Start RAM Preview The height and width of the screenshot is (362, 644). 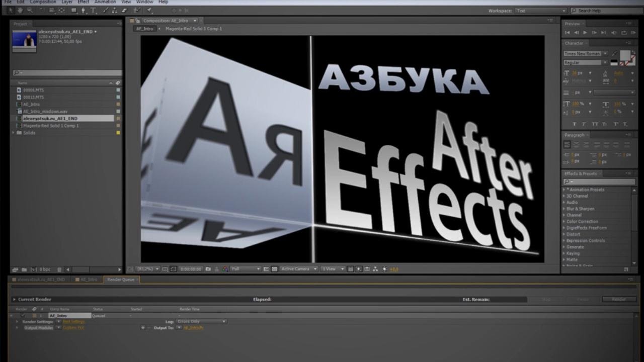(633, 33)
